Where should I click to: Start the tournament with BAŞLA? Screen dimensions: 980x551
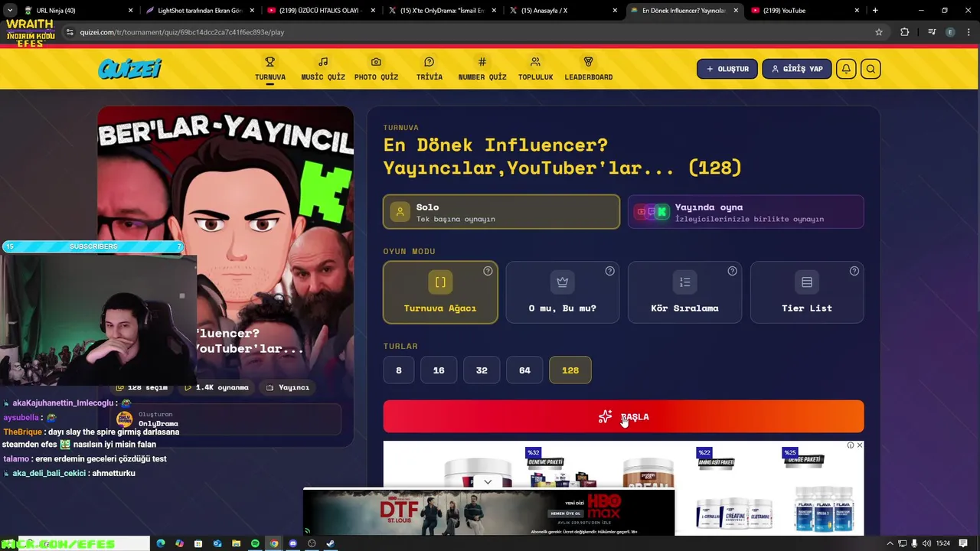point(623,416)
